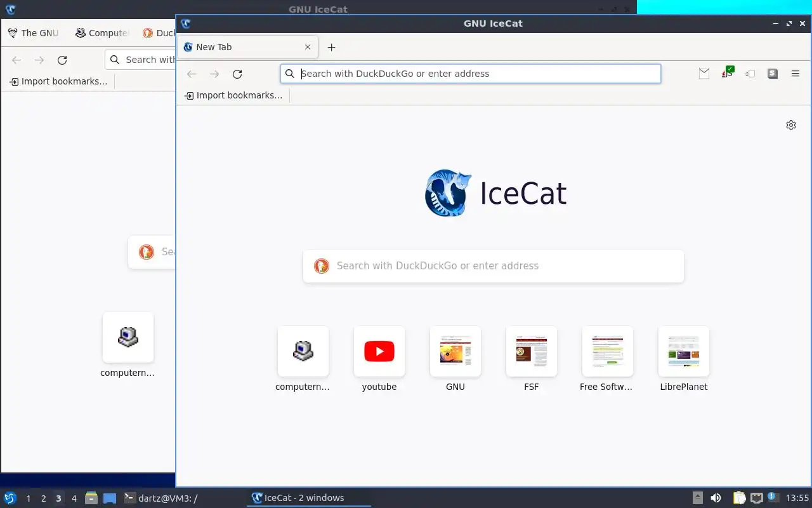Switch to virtual desktop 1
The image size is (812, 508).
point(29,498)
